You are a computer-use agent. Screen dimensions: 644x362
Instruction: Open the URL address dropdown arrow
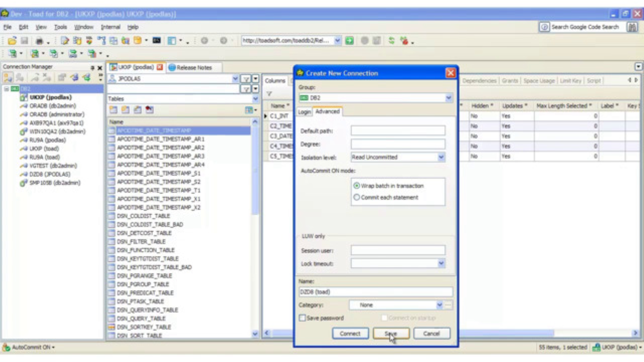pyautogui.click(x=338, y=41)
